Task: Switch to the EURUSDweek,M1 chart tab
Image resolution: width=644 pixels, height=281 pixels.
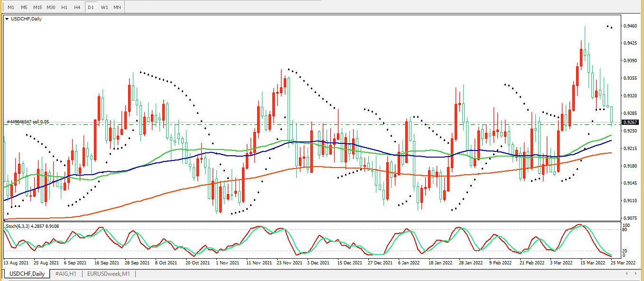Action: click(x=109, y=274)
